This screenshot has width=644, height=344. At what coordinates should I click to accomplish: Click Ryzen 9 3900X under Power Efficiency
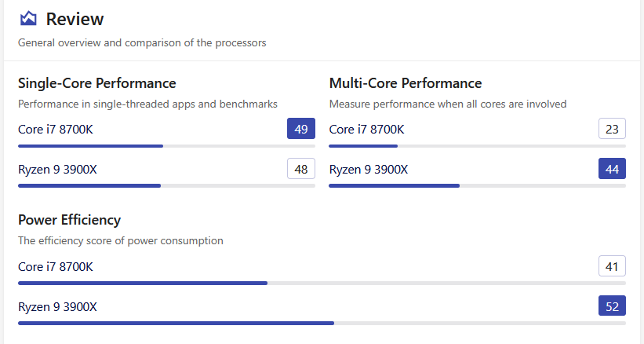tap(57, 306)
